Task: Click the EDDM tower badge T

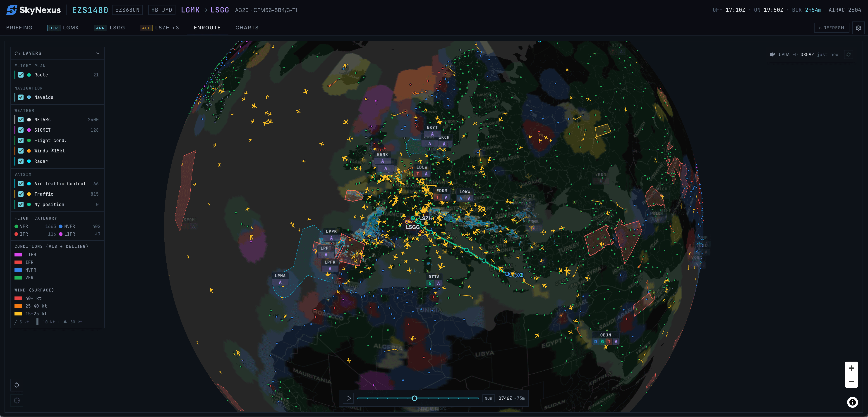Action: pos(438,198)
